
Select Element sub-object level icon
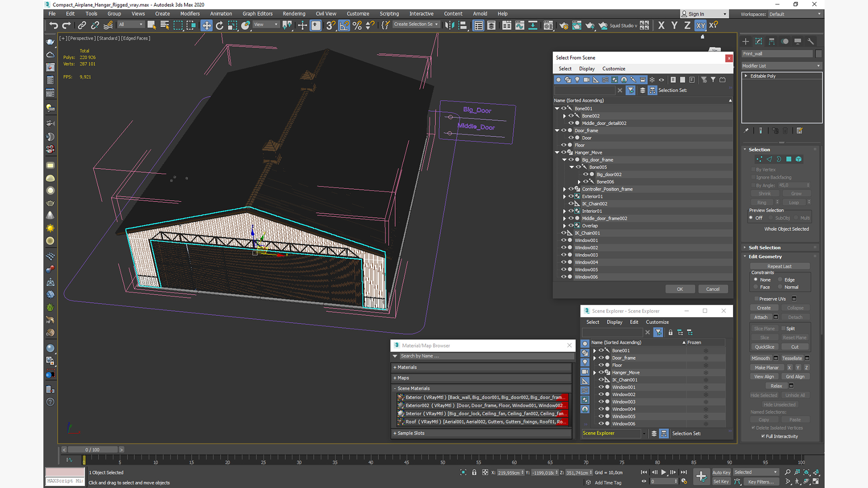click(799, 159)
